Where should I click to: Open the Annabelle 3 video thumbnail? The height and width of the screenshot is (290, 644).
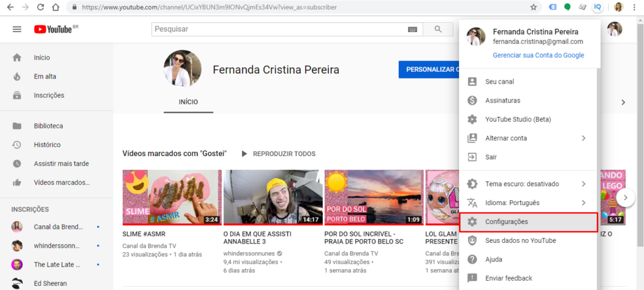pyautogui.click(x=273, y=198)
